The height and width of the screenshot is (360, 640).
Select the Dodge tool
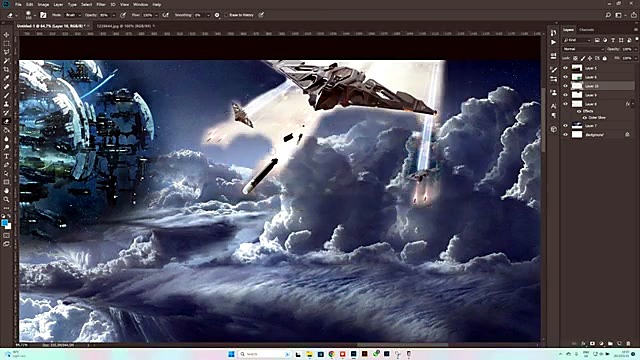(x=7, y=147)
